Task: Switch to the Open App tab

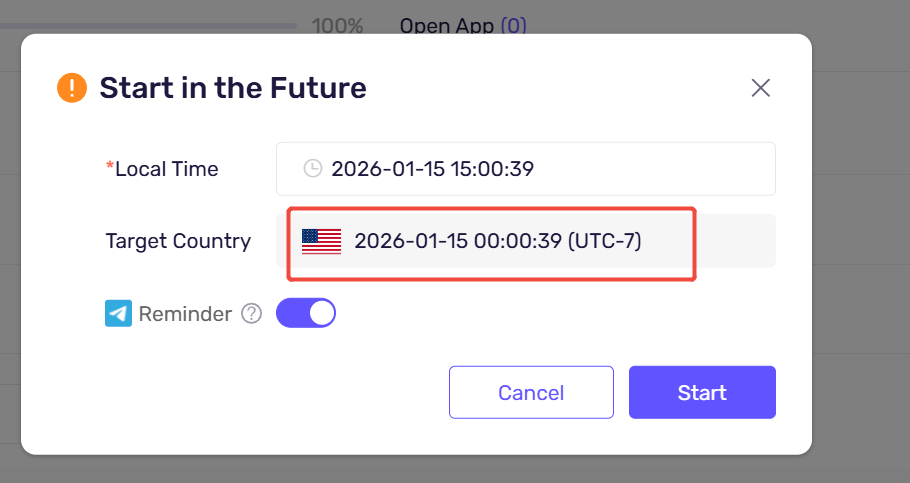Action: pyautogui.click(x=446, y=26)
